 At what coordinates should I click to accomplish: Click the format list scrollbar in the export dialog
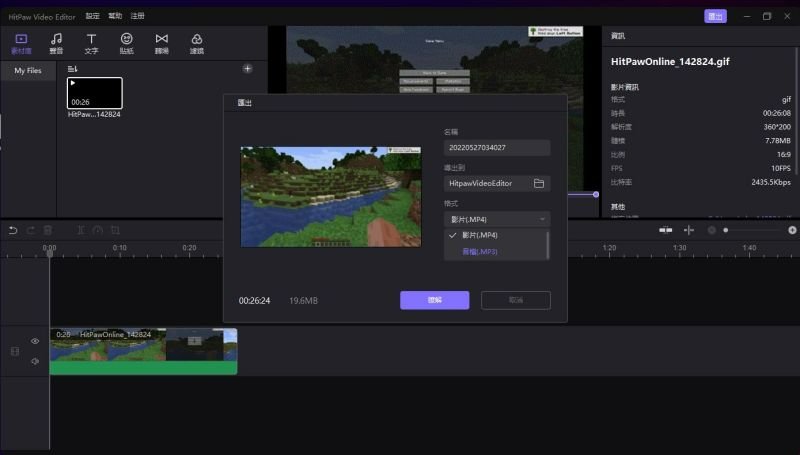coord(548,245)
